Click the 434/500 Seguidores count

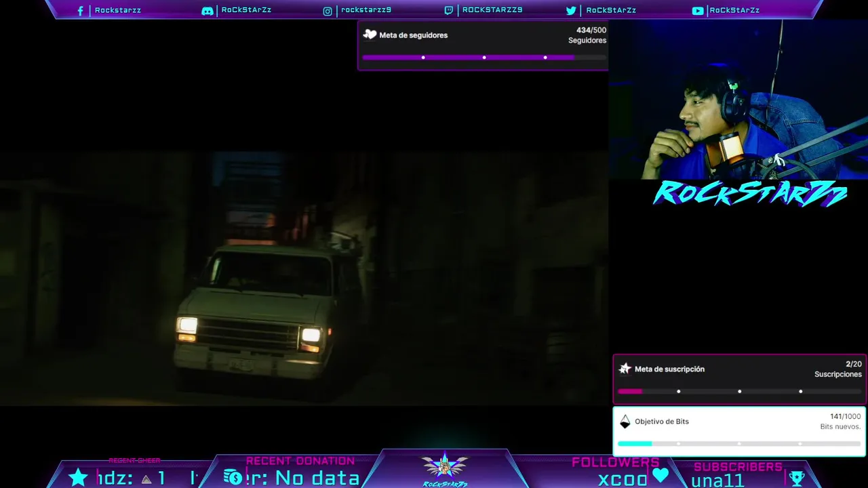click(x=587, y=35)
